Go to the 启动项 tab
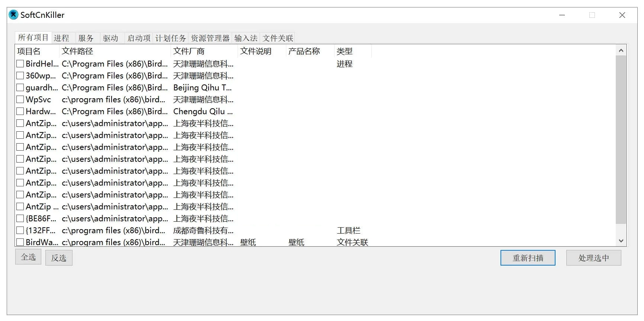Screen dimensions: 644x321 (x=139, y=38)
